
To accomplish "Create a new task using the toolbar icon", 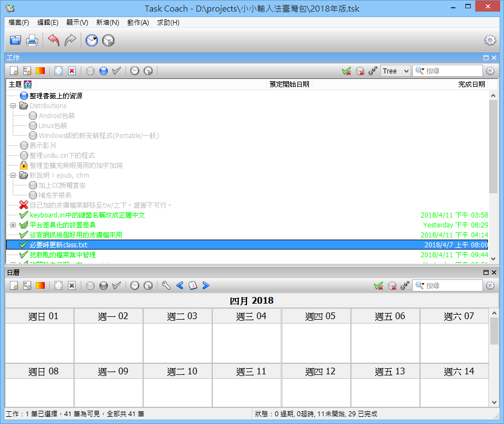I will 13,71.
